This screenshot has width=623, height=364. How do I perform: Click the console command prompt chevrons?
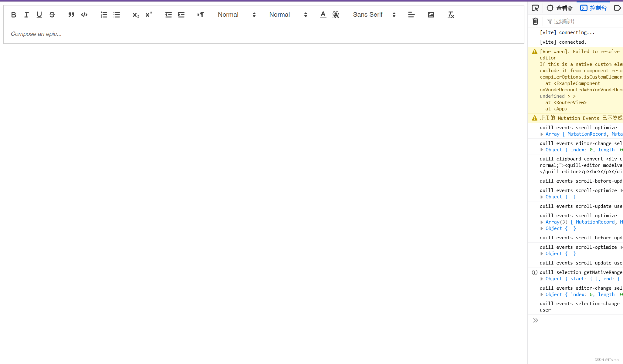(x=536, y=320)
